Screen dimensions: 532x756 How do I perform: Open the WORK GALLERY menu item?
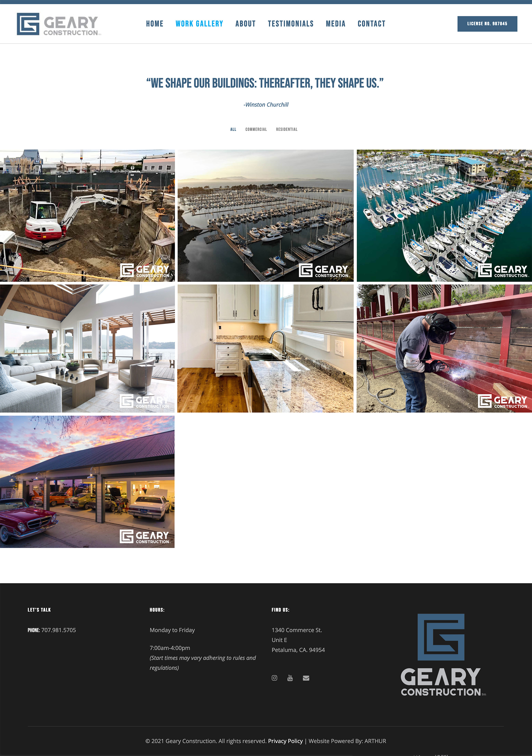click(x=199, y=24)
